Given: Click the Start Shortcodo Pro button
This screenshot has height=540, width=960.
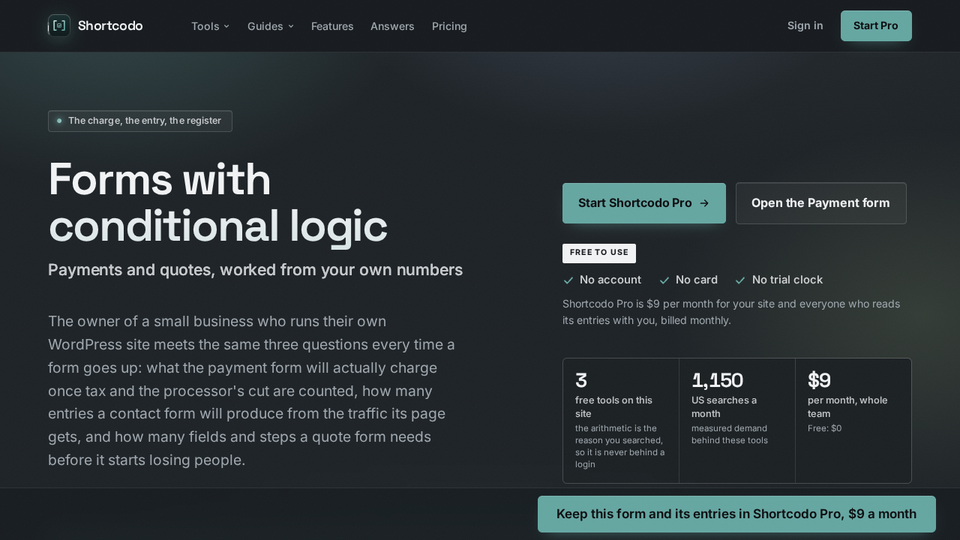Looking at the screenshot, I should coord(643,203).
